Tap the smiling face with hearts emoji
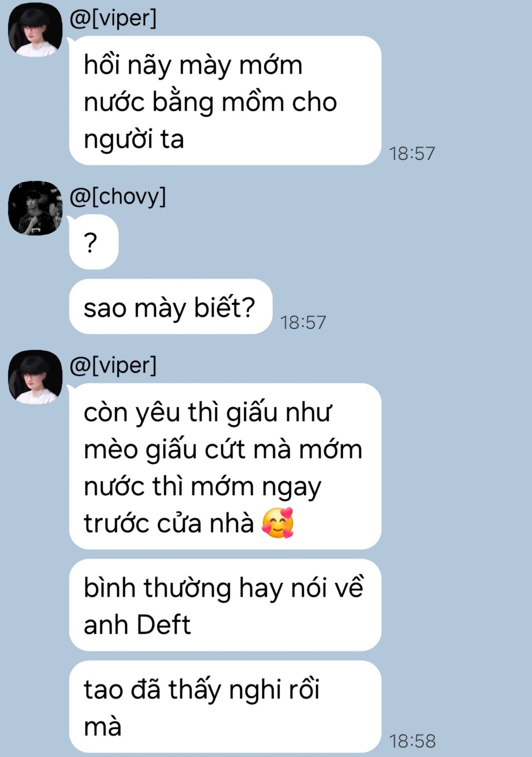Image resolution: width=532 pixels, height=757 pixels. point(278,523)
